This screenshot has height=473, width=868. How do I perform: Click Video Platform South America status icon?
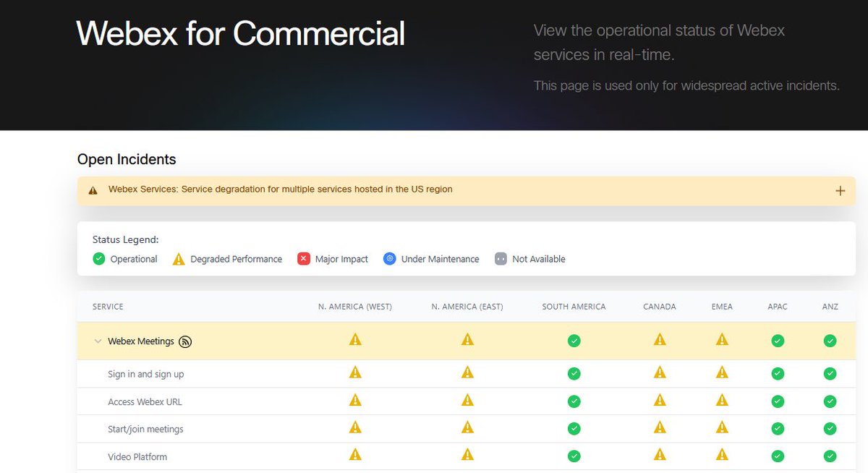(x=574, y=456)
